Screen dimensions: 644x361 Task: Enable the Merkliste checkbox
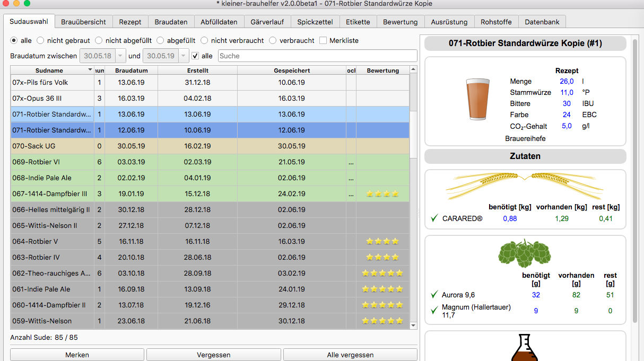[323, 40]
